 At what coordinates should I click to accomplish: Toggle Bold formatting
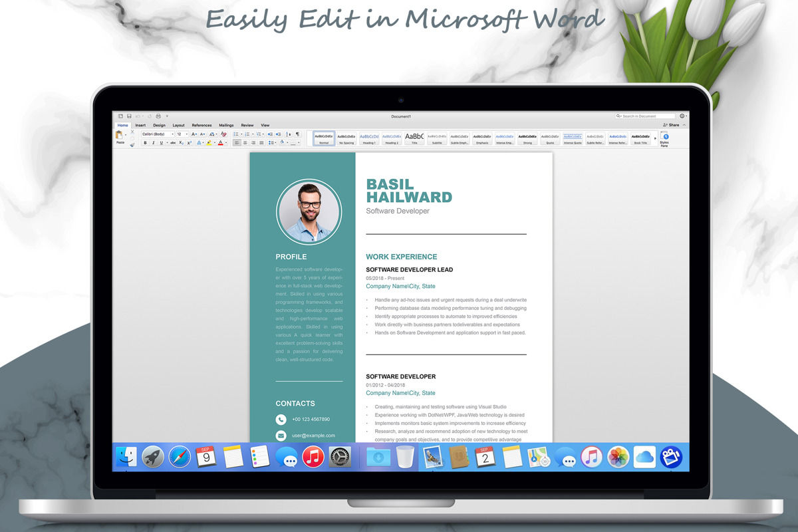(x=146, y=142)
